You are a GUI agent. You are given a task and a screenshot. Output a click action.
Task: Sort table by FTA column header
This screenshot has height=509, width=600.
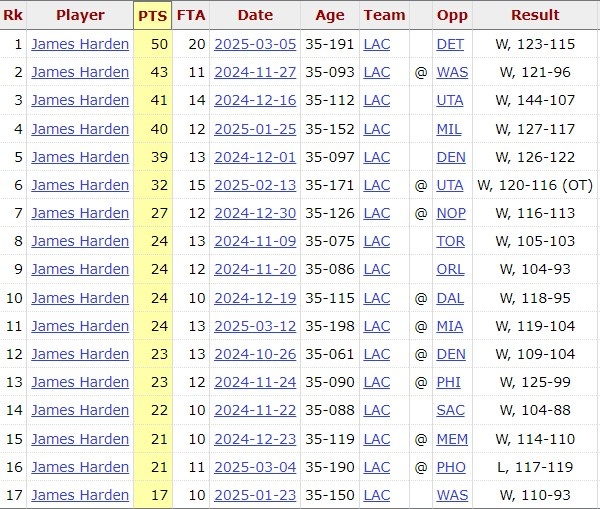coord(191,15)
